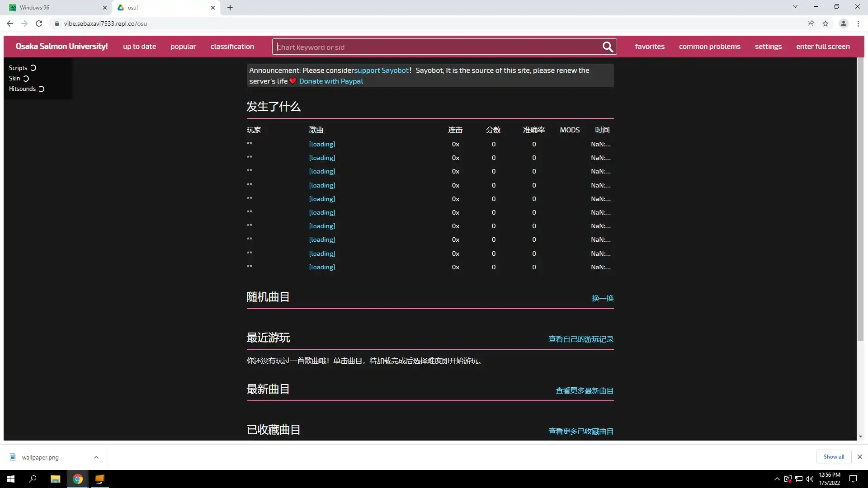Screen dimensions: 868x488
Task: Click the search magnifier icon in chart search box
Action: pyautogui.click(x=608, y=47)
